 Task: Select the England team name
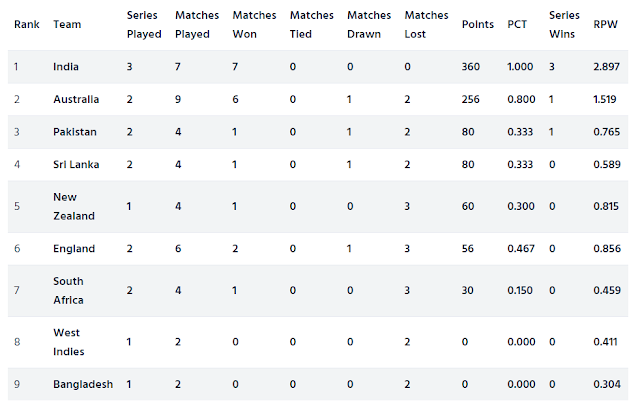[74, 249]
